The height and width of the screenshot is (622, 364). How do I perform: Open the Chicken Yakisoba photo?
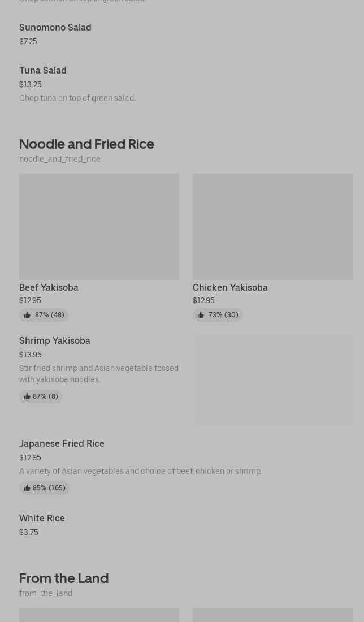[272, 226]
